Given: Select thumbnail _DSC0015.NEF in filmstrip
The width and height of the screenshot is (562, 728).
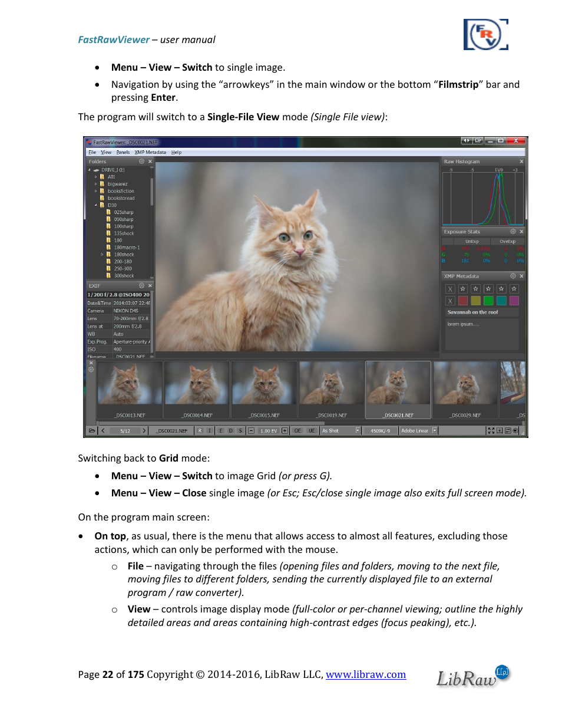Looking at the screenshot, I should [x=264, y=390].
